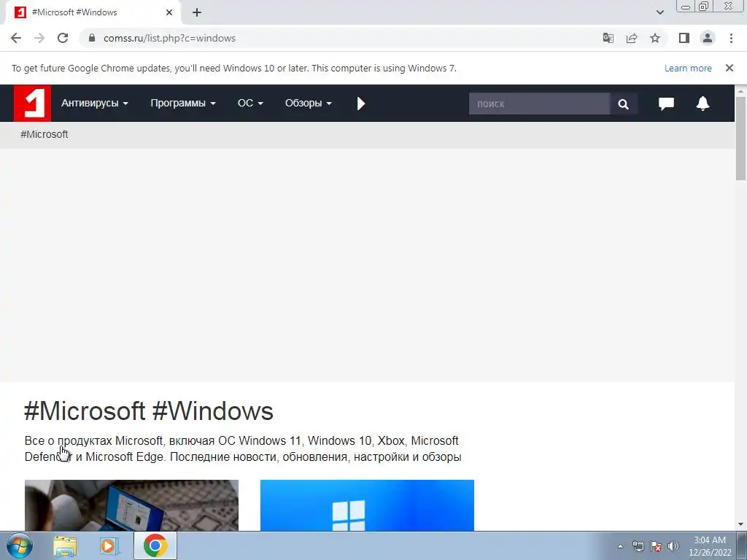This screenshot has width=747, height=560.
Task: Open site comments chat icon
Action: 666,104
